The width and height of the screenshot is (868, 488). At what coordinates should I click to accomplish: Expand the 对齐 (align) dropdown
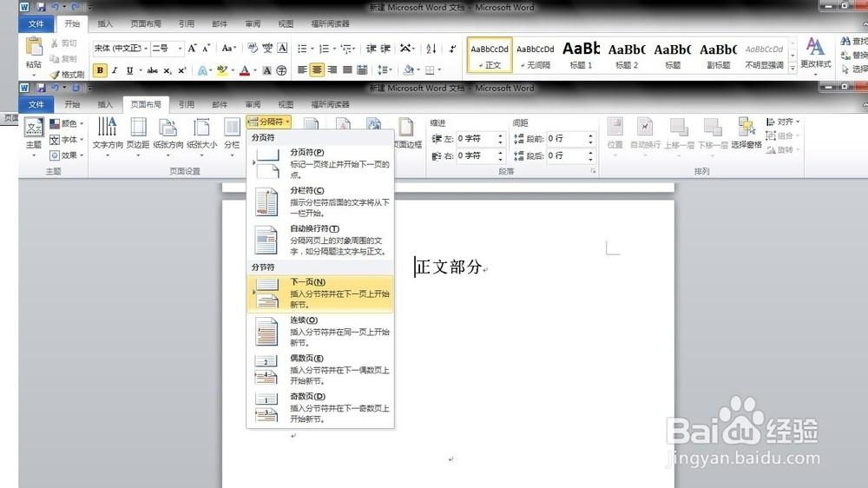tap(783, 122)
